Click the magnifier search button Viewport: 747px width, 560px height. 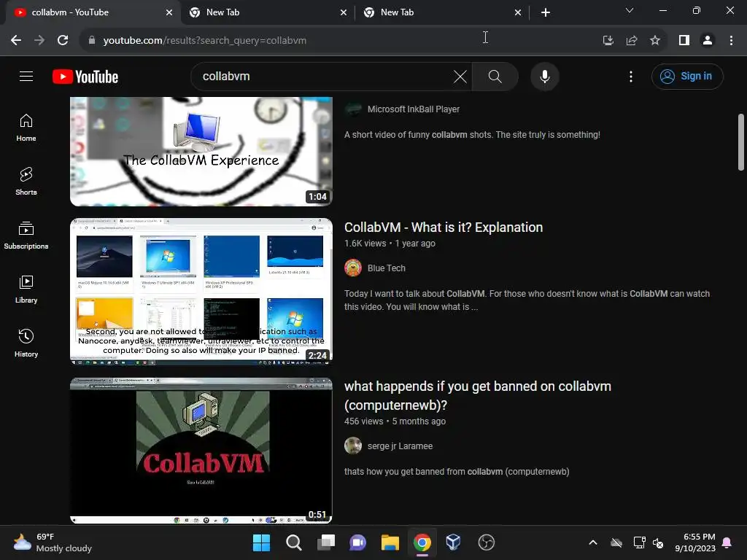click(495, 76)
